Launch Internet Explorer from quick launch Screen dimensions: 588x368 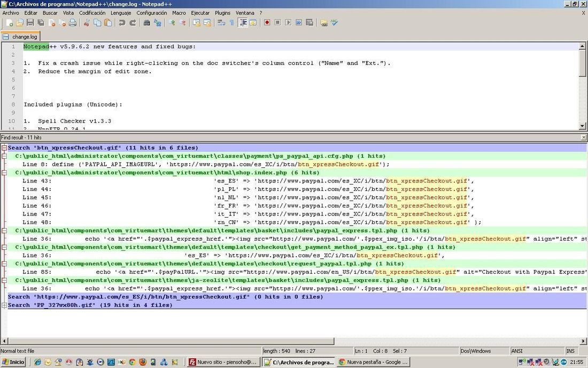tap(37, 362)
